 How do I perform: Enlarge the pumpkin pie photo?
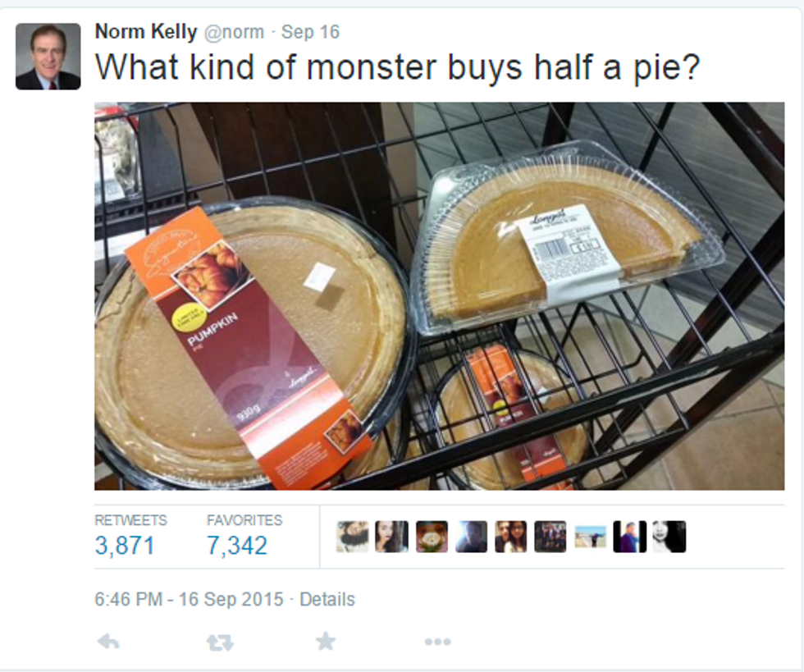(440, 296)
